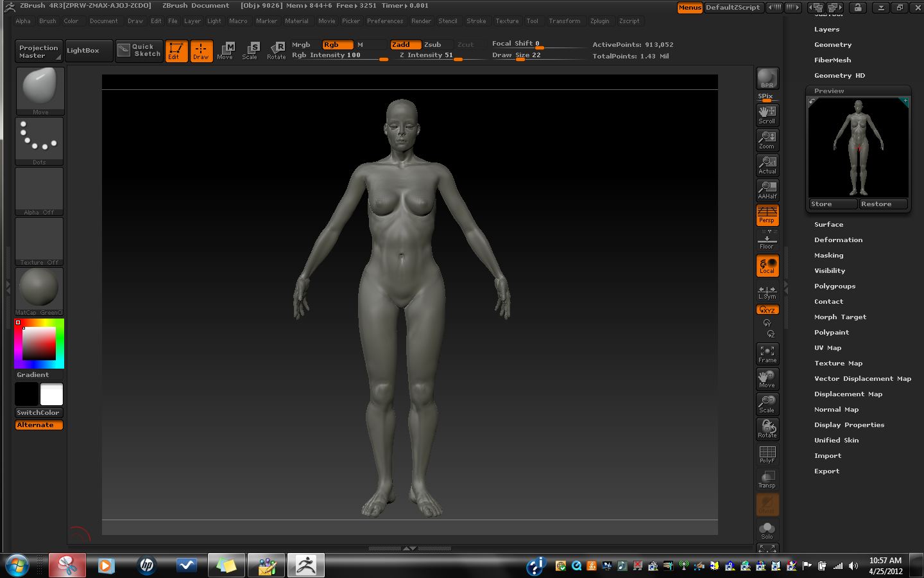Select the Scroll document icon
The image size is (924, 578).
(x=767, y=115)
